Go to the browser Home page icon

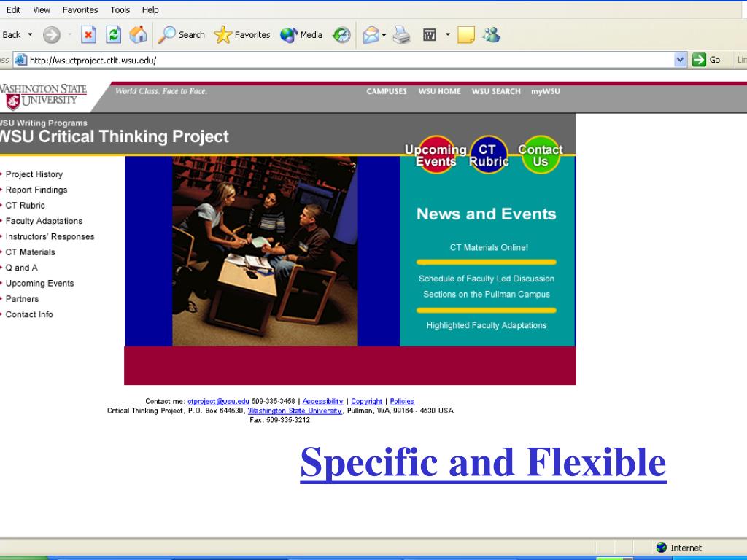138,35
